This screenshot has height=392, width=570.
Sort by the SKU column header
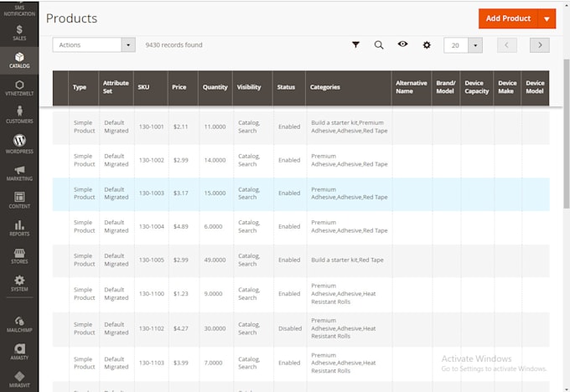click(x=143, y=87)
